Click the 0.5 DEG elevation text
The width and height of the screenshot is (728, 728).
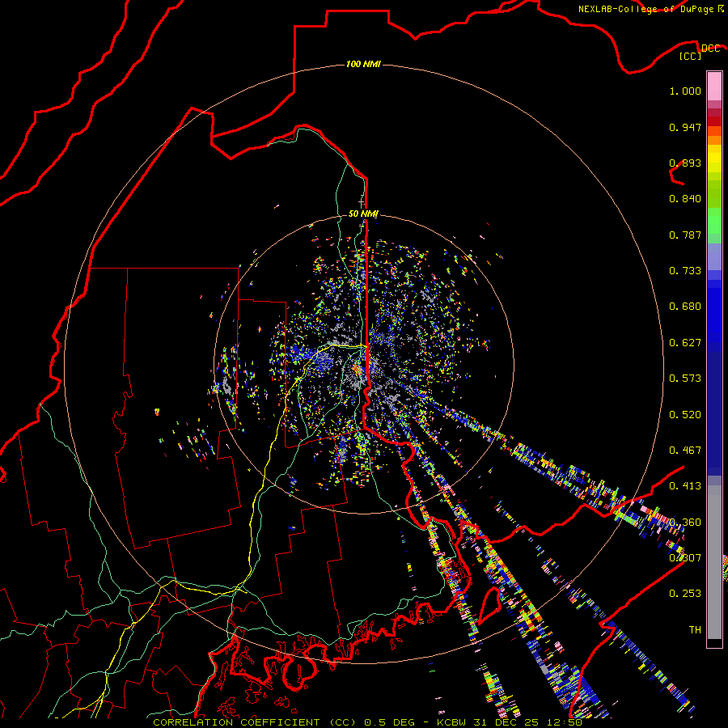(390, 722)
